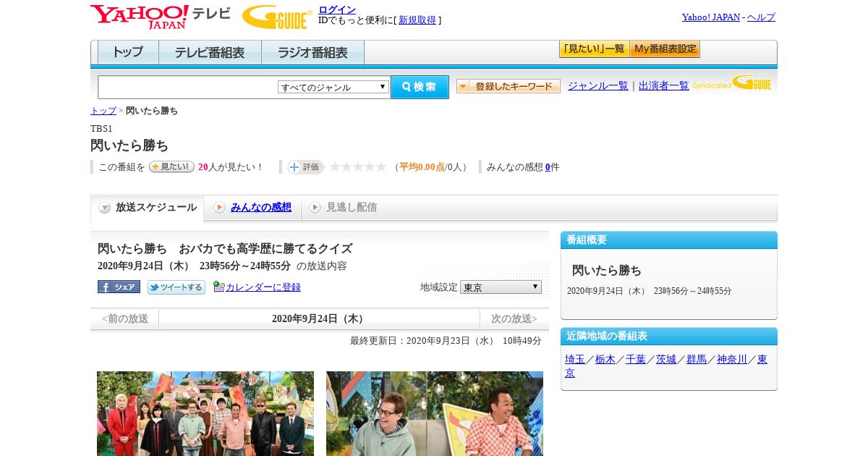Click the 2020年9月24日(木) date bar
This screenshot has height=456, width=868.
click(319, 318)
